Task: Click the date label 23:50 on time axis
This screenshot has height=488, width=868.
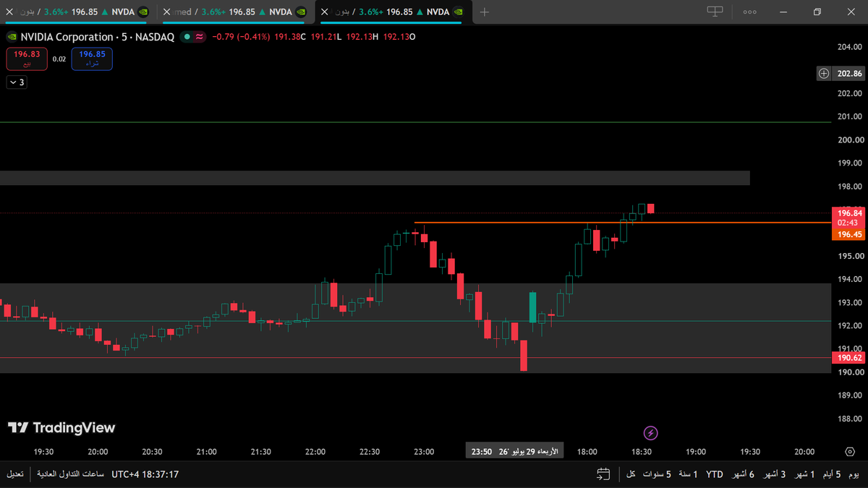Action: 515,452
